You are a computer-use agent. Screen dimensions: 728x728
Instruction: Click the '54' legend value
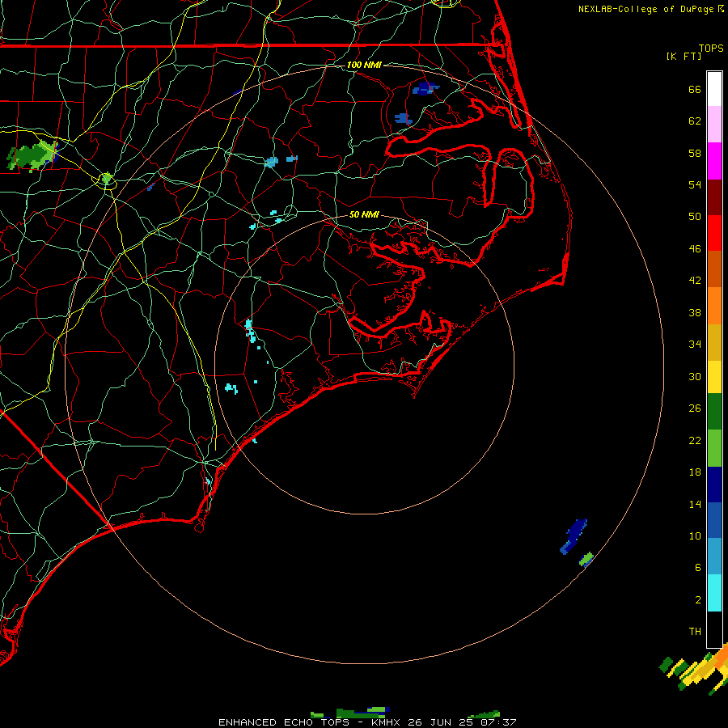click(695, 184)
